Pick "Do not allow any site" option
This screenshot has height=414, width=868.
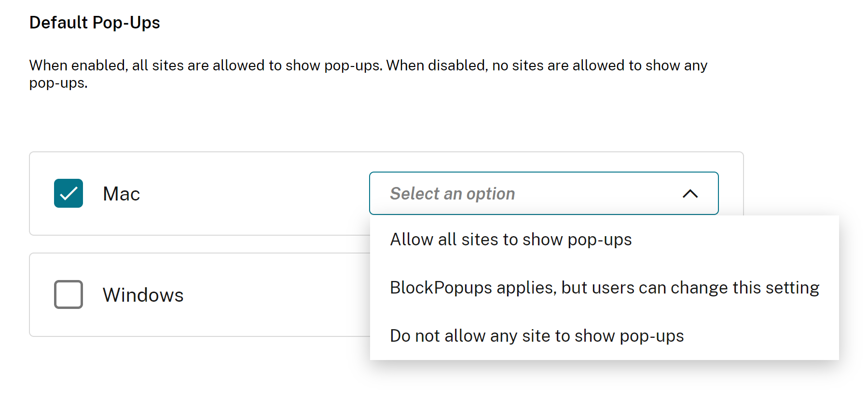pyautogui.click(x=537, y=336)
